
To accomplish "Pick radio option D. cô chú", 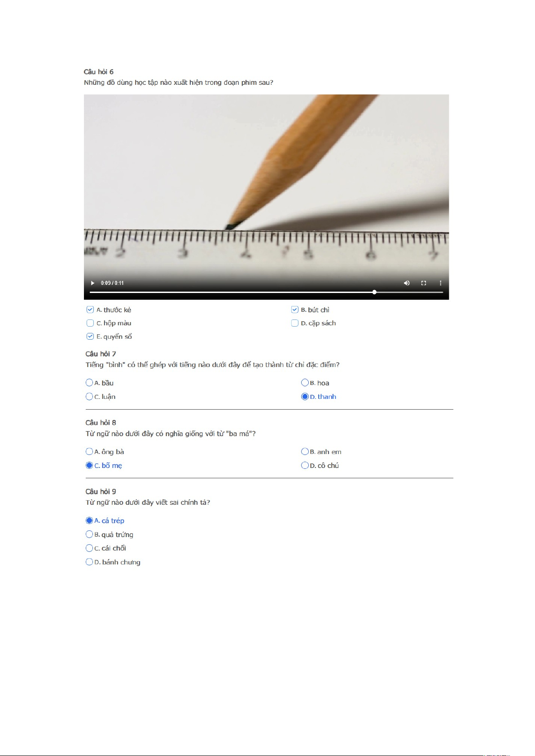I will coord(305,465).
